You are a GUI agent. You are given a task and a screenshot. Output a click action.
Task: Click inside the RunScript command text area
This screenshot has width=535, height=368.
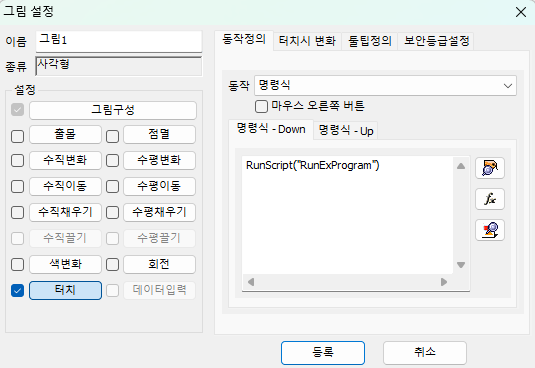pyautogui.click(x=347, y=215)
